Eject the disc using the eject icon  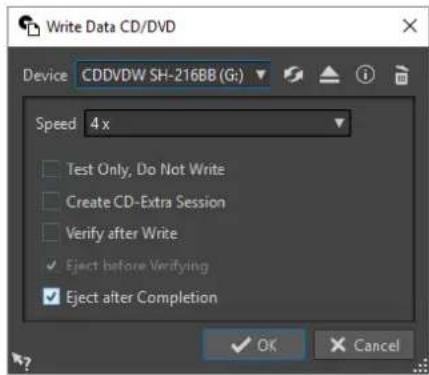click(x=329, y=75)
